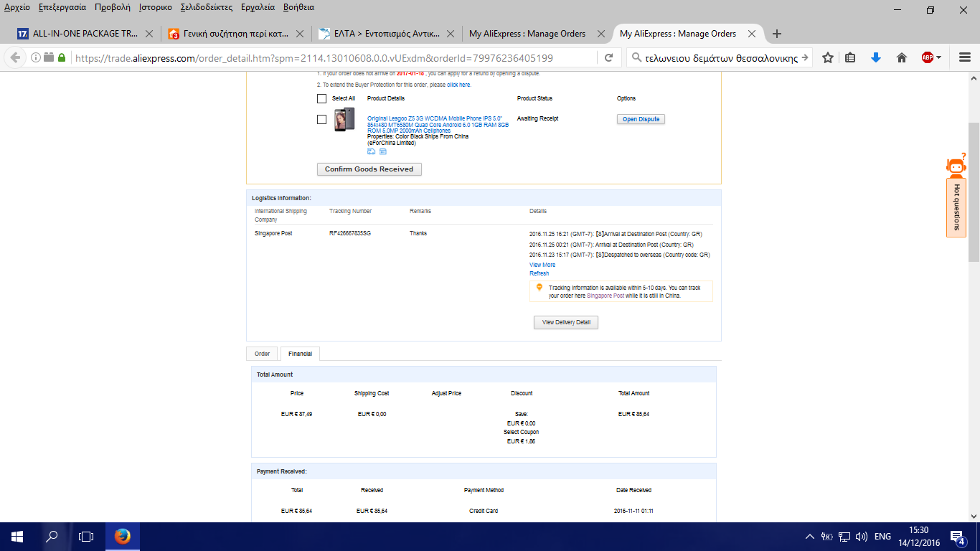The height and width of the screenshot is (551, 980).
Task: Check the Select All checkbox
Action: pyautogui.click(x=321, y=98)
